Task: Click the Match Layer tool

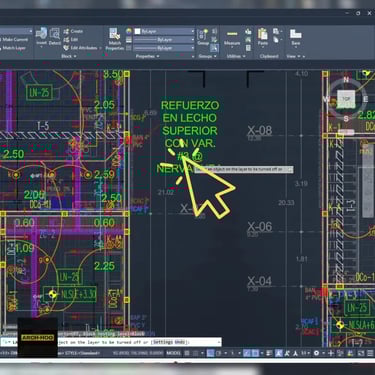Action: [13, 48]
